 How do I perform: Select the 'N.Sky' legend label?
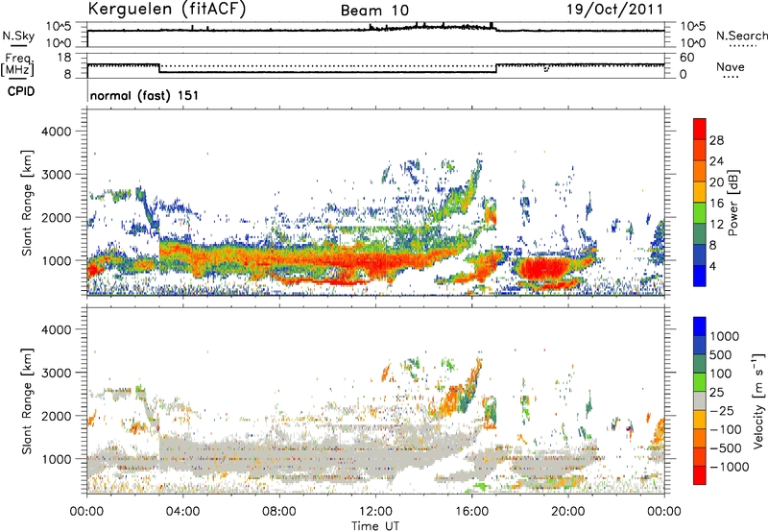(18, 36)
